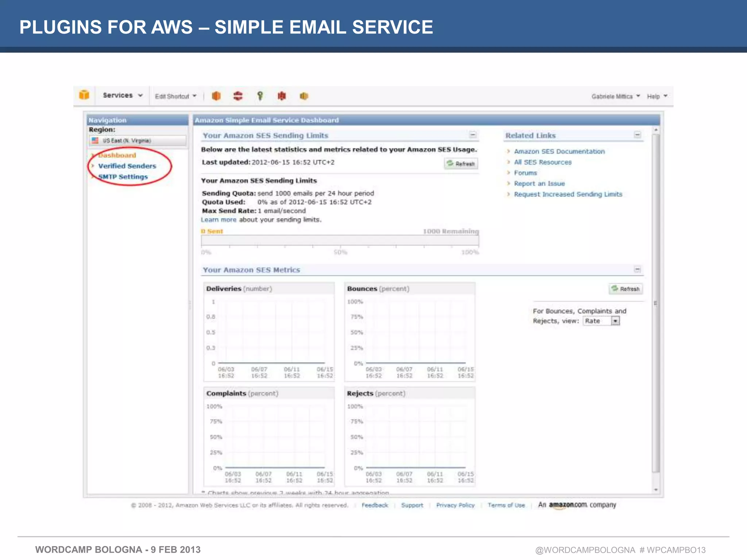The width and height of the screenshot is (747, 560).
Task: Collapse the SES Metrics panel
Action: click(x=637, y=269)
